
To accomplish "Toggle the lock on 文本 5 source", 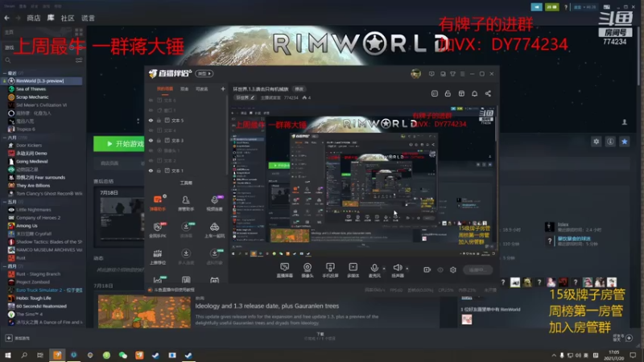I will click(x=159, y=120).
